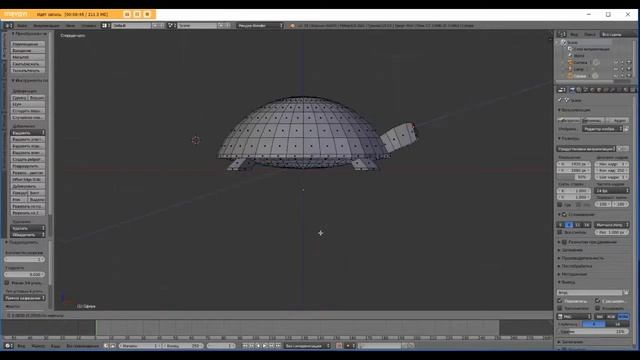Click the info header editor type icon
This screenshot has width=640, height=360.
tap(8, 25)
